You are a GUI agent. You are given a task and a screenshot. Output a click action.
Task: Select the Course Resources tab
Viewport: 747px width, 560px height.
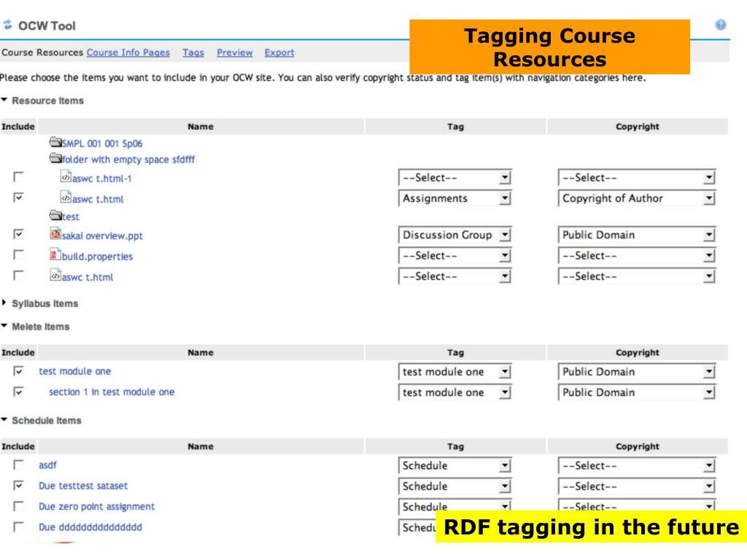[x=42, y=52]
